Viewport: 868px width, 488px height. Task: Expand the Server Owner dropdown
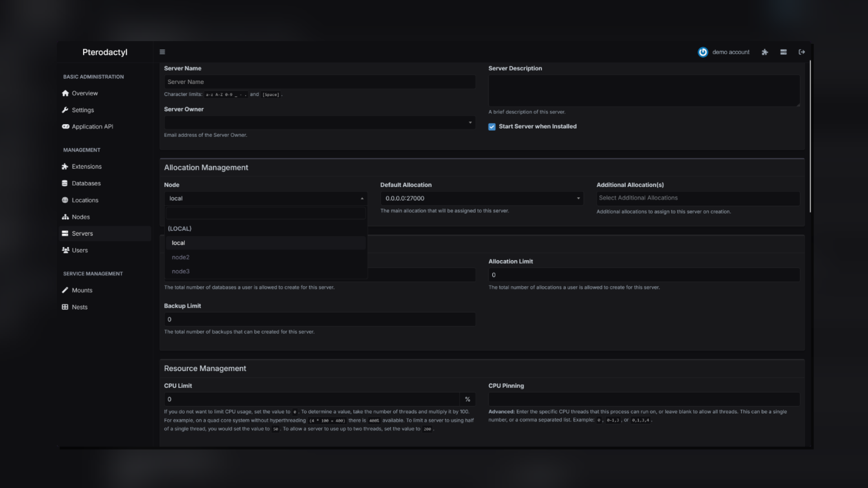(x=319, y=122)
